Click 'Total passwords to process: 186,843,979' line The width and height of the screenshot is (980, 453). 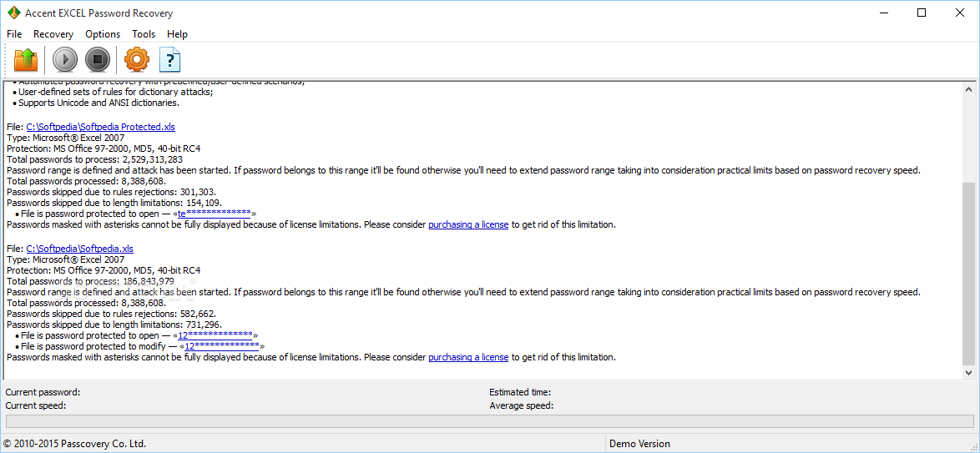pyautogui.click(x=90, y=281)
